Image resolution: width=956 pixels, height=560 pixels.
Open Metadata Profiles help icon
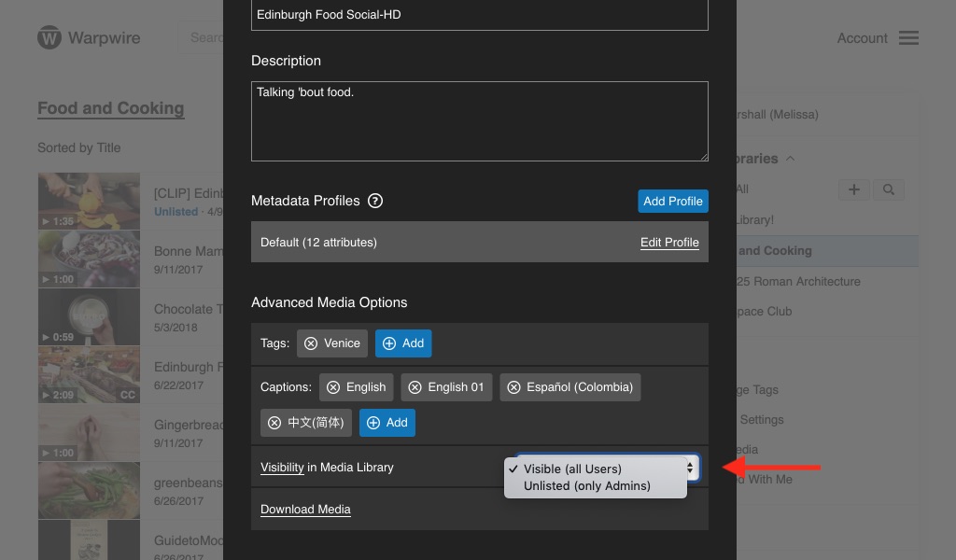tap(375, 201)
